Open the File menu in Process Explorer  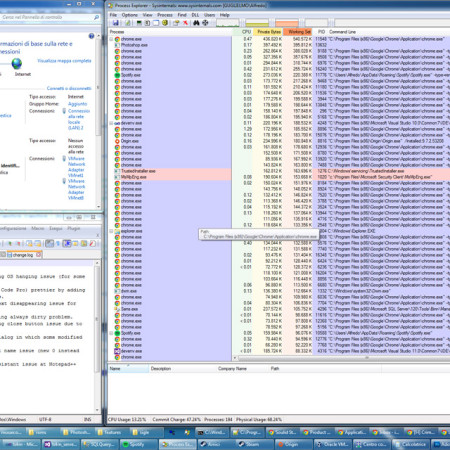[x=113, y=15]
